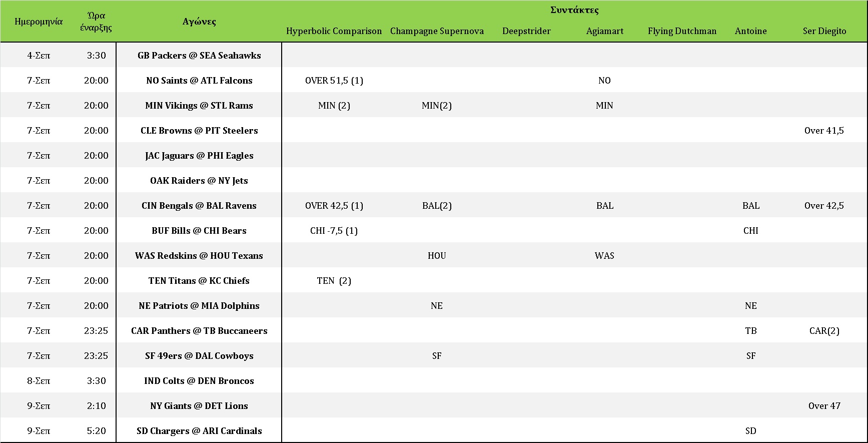Select the Champagne Supernova column header
Screen dimensions: 868x443
click(x=437, y=31)
